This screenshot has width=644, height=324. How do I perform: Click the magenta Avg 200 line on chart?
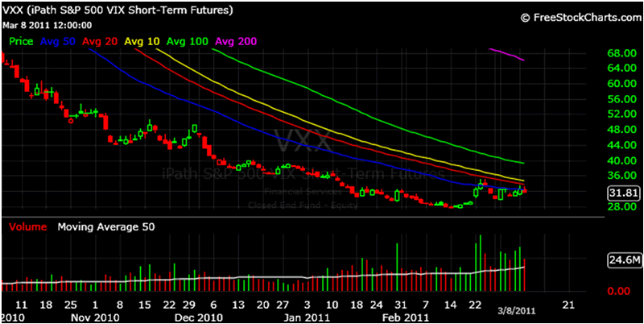pyautogui.click(x=506, y=54)
